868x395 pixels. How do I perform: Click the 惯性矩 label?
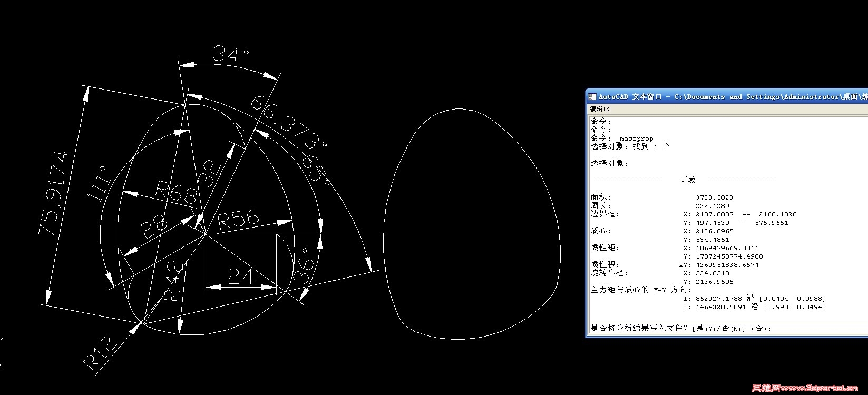click(605, 248)
